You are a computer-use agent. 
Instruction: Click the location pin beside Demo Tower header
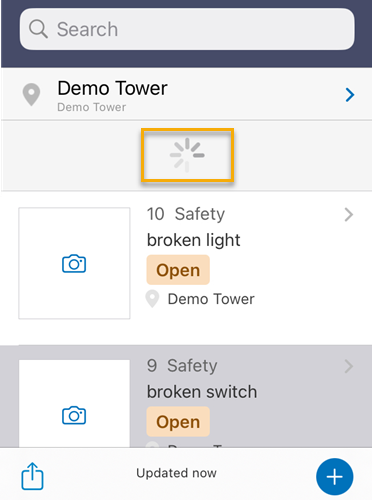31,95
